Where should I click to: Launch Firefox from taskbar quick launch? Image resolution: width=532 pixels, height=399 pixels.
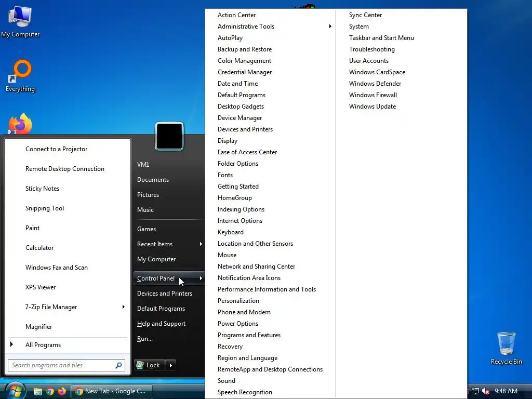[62, 391]
